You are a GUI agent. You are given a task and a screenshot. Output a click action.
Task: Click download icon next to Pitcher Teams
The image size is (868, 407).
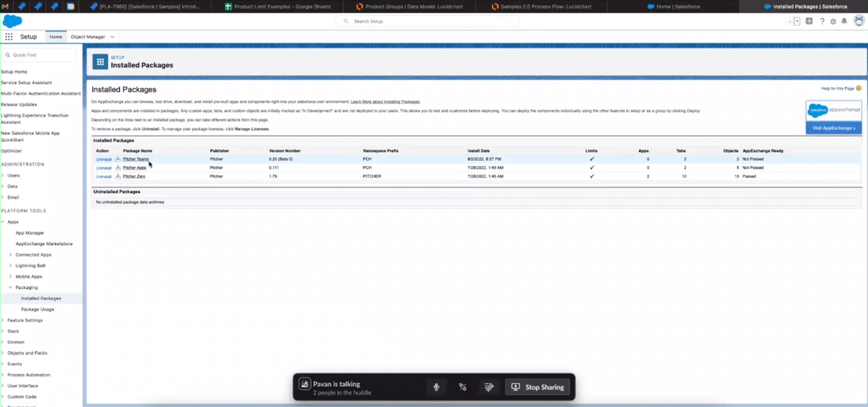[118, 159]
